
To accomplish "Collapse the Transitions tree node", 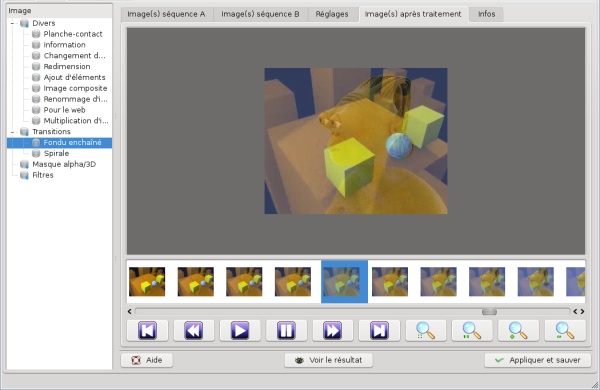I will [12, 132].
